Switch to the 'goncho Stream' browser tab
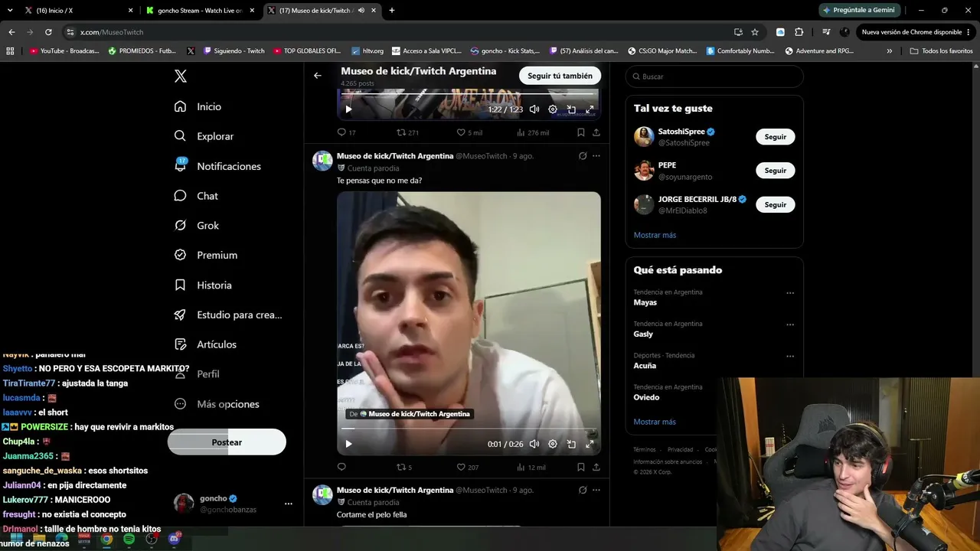The image size is (980, 551). (x=199, y=11)
